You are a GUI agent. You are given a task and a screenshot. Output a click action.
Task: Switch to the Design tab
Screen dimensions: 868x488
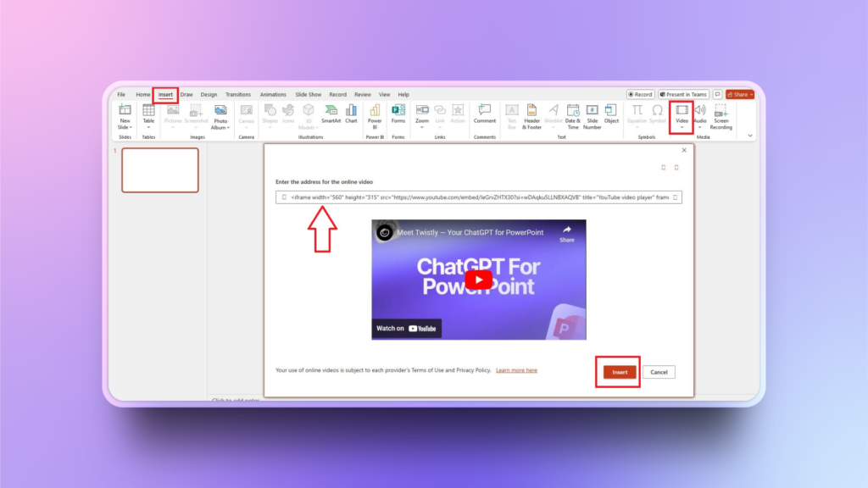click(209, 95)
